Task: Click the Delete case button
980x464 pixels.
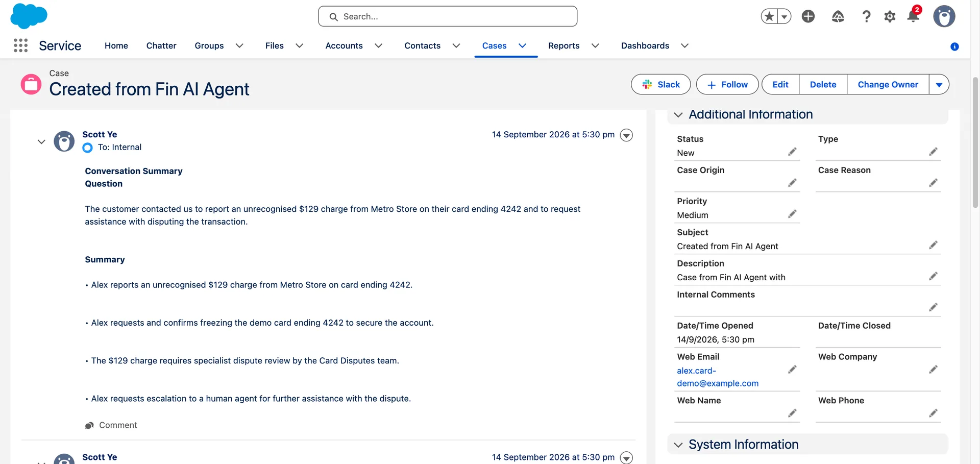Action: point(823,85)
